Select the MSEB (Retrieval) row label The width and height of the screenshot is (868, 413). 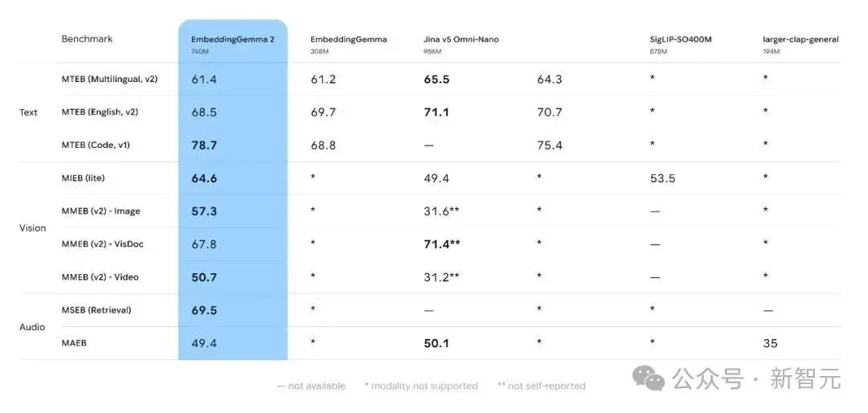click(96, 310)
